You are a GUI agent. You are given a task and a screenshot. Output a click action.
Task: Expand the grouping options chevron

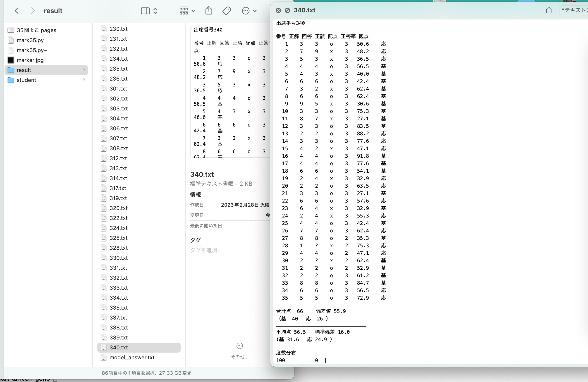point(193,11)
